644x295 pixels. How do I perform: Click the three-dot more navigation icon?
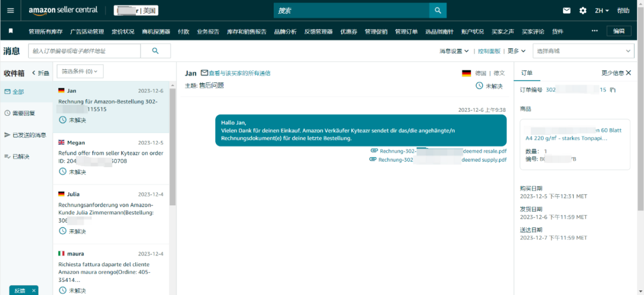(594, 31)
